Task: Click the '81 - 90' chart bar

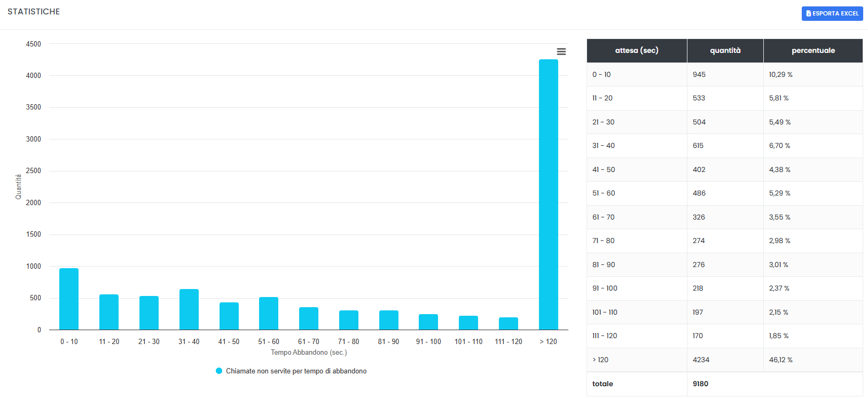Action: pyautogui.click(x=389, y=320)
